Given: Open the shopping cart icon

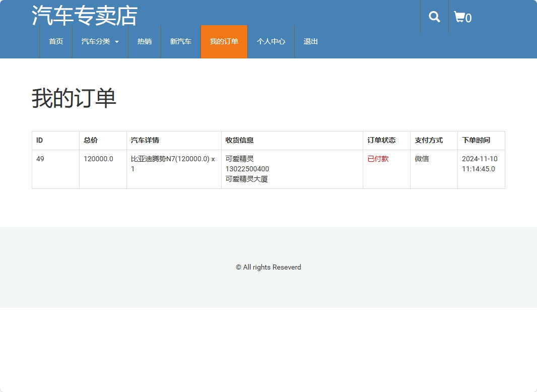Looking at the screenshot, I should click(459, 17).
